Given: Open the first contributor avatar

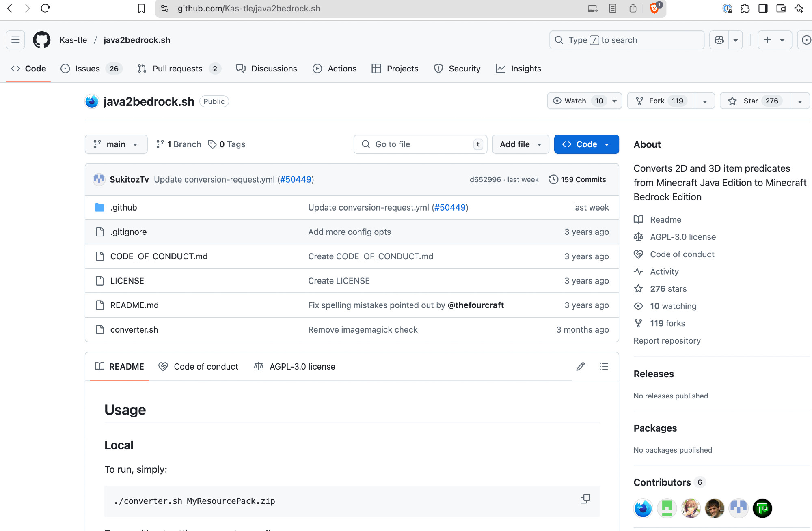Looking at the screenshot, I should pos(643,508).
